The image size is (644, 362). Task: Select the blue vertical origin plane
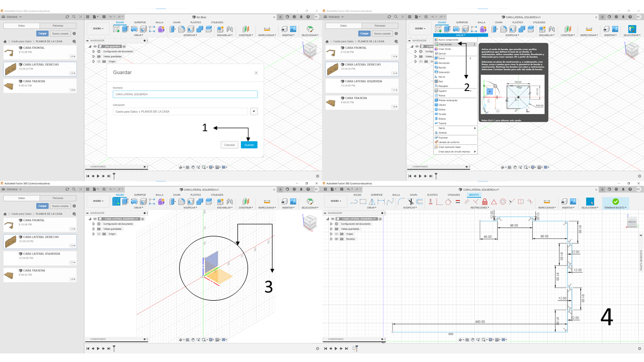(x=211, y=263)
